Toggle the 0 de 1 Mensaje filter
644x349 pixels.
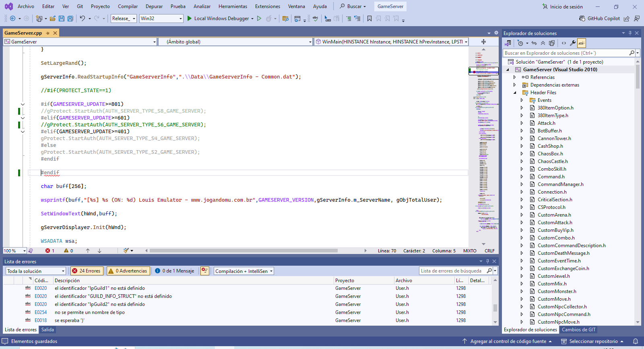coord(175,271)
